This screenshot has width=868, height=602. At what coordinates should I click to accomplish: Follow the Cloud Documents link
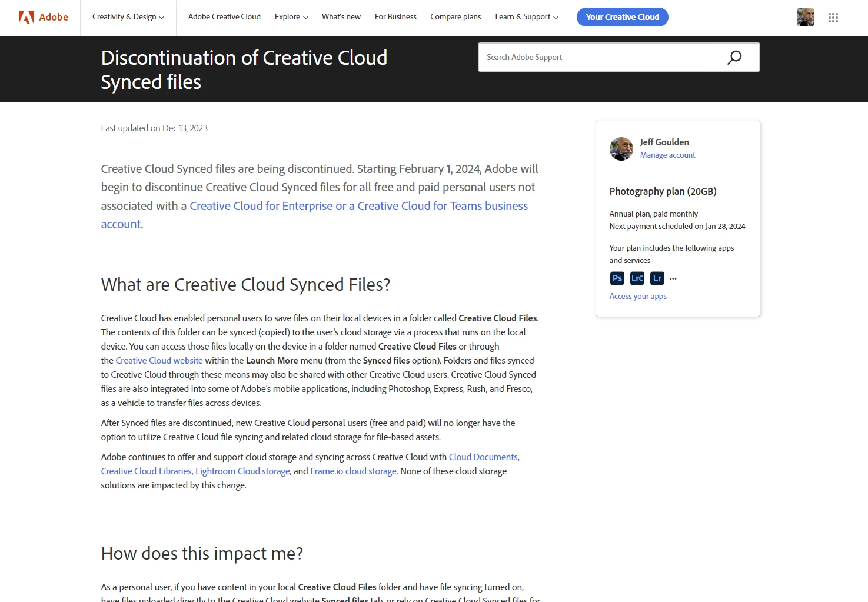[484, 457]
